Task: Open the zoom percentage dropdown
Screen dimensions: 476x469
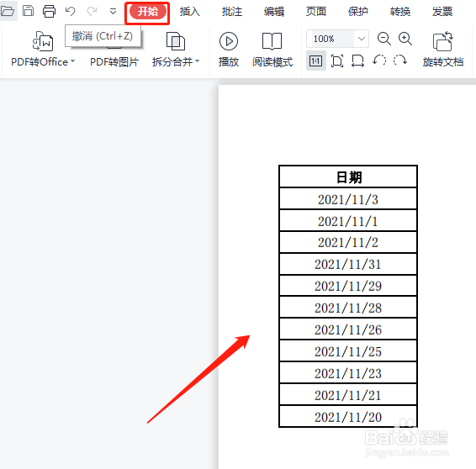Action: 362,39
